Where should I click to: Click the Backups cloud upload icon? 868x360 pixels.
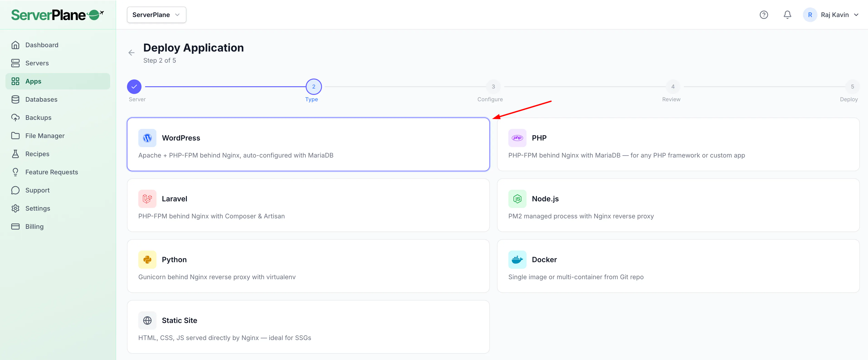[x=15, y=118]
